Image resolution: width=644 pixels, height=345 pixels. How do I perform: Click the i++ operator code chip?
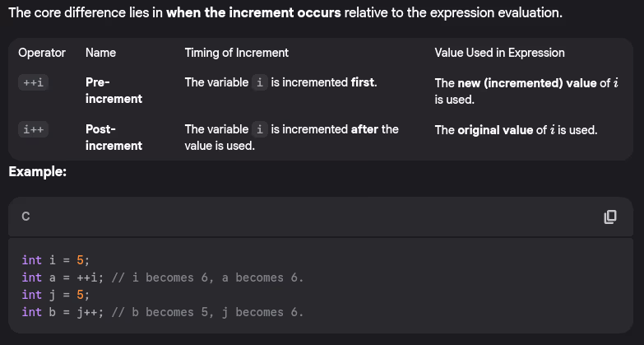[34, 130]
